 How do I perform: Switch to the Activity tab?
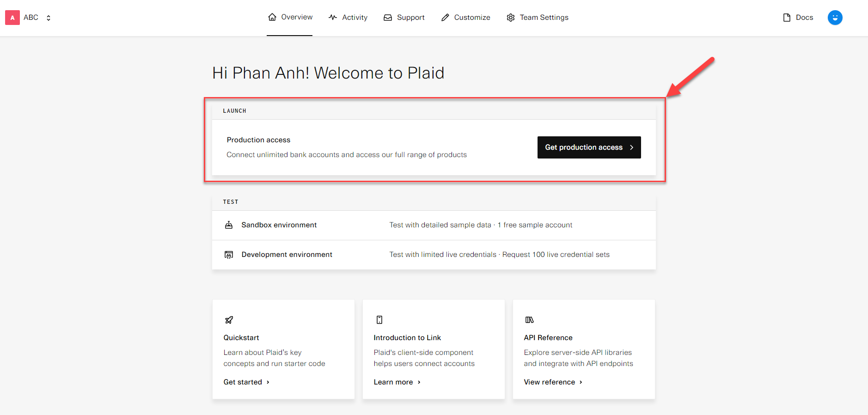point(355,18)
